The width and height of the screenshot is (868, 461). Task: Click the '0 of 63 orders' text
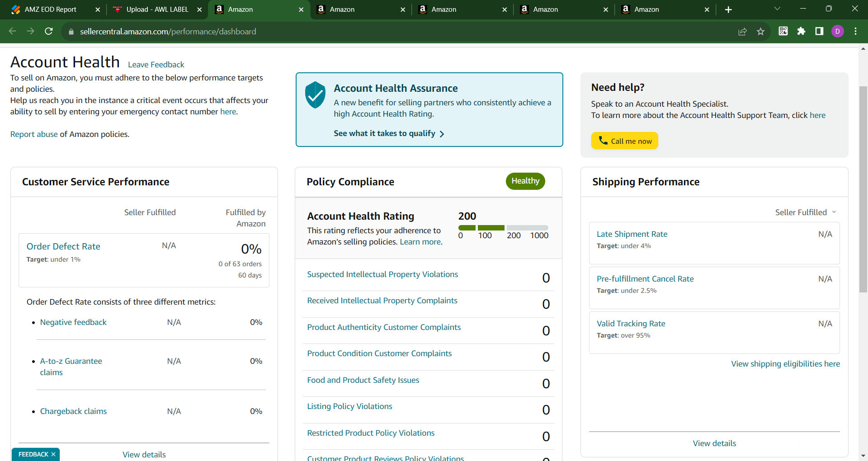coord(240,264)
